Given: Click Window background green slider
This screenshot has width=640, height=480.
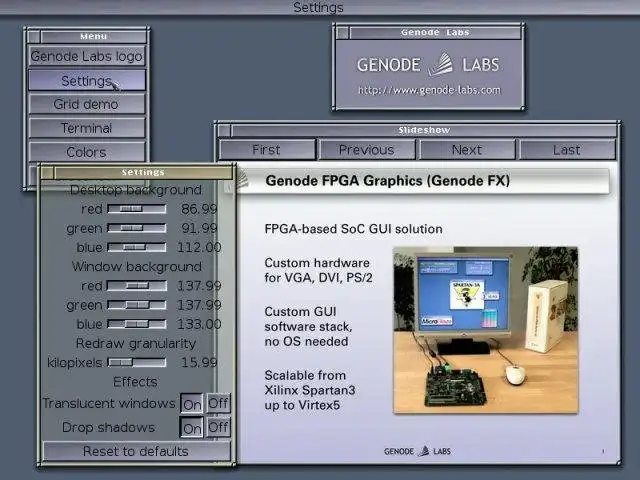Looking at the screenshot, I should (x=137, y=304).
